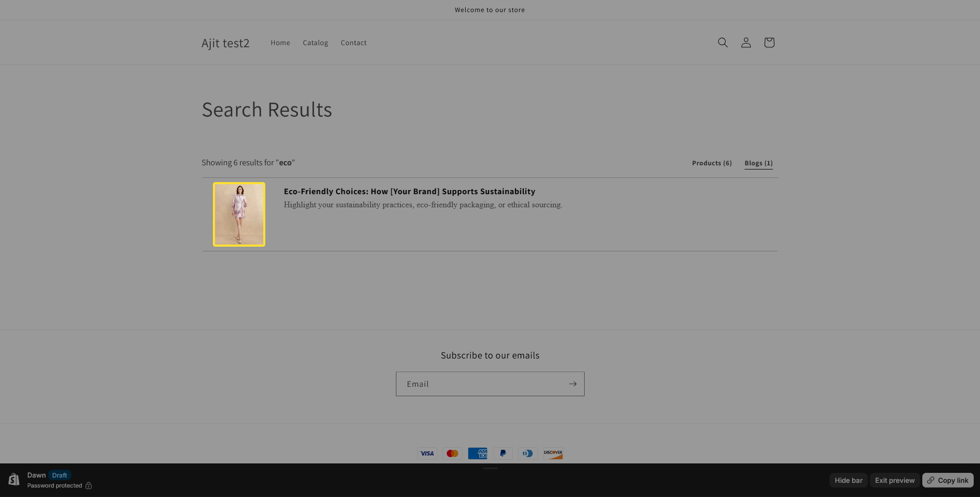This screenshot has width=980, height=497.
Task: Click the Visa payment icon
Action: tap(427, 453)
